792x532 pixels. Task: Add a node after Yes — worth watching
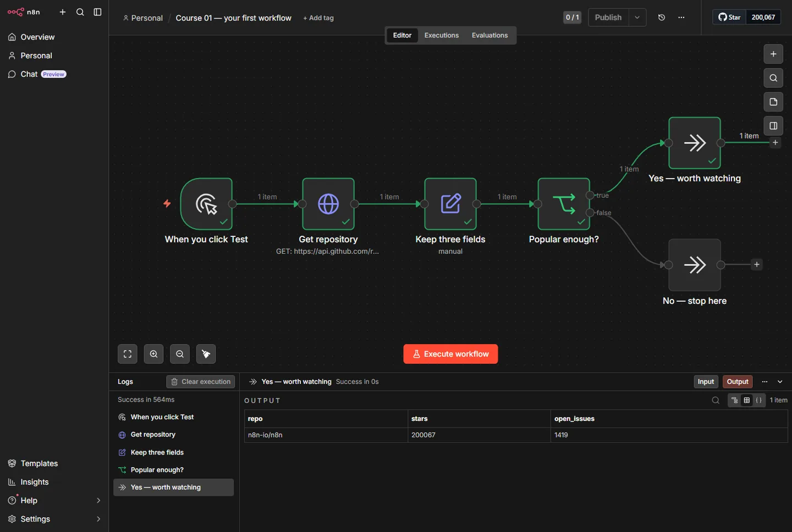click(776, 143)
